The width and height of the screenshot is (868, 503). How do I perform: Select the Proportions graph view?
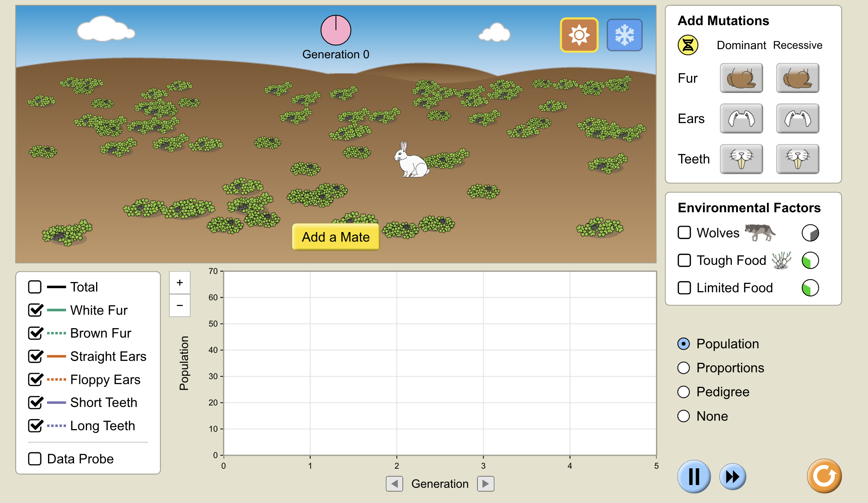[683, 368]
